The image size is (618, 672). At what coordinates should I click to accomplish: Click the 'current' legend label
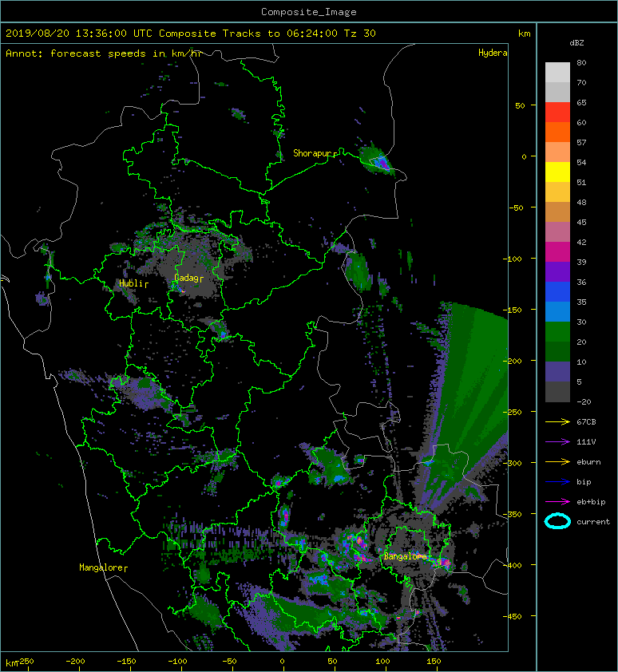[x=593, y=522]
